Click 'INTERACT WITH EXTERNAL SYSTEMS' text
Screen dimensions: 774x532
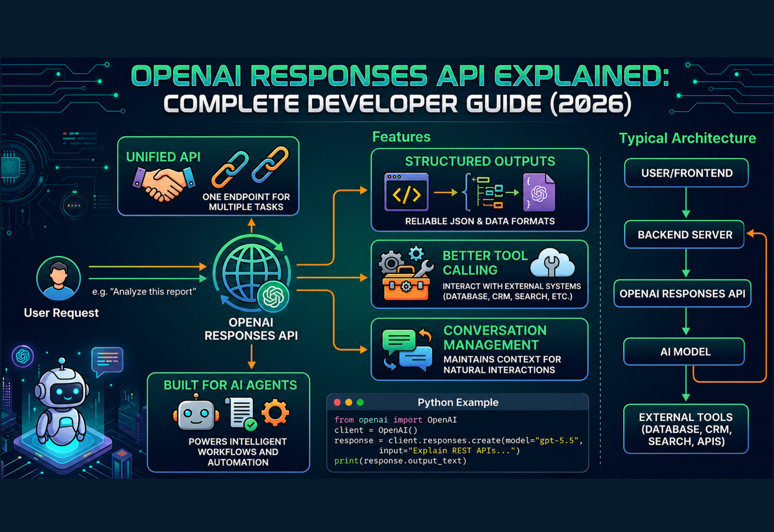[512, 286]
